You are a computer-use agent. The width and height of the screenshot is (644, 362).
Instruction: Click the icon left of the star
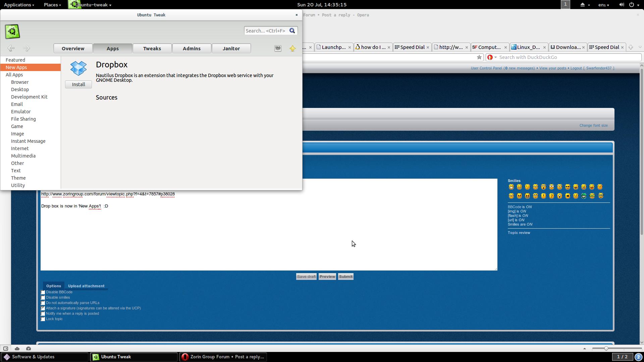[x=278, y=49]
